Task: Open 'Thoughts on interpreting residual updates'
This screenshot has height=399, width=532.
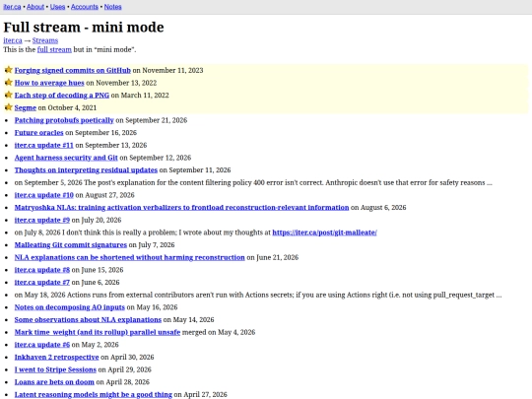Action: [86, 170]
